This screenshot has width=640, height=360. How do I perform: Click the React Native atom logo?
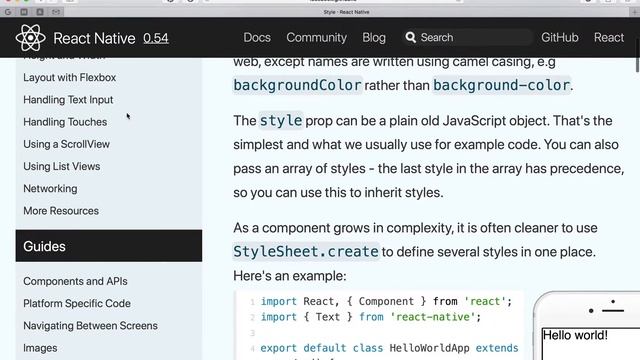pyautogui.click(x=31, y=38)
